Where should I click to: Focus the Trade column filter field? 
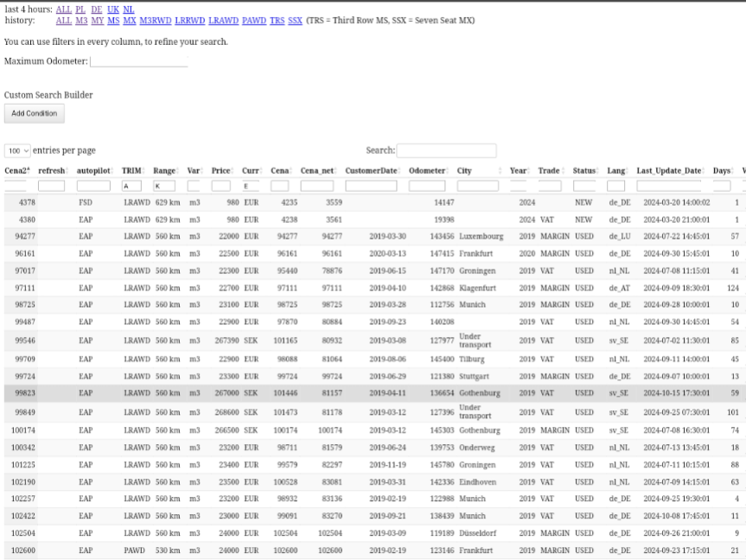click(550, 186)
